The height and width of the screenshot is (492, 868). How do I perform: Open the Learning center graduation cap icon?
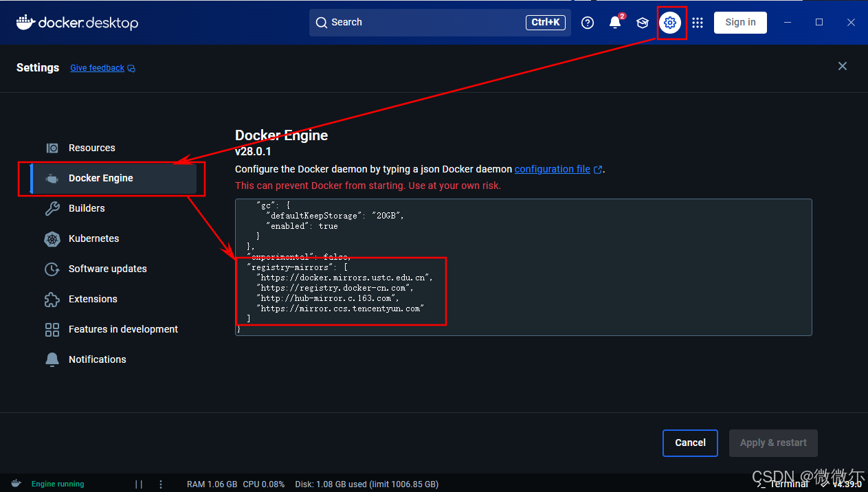[643, 23]
